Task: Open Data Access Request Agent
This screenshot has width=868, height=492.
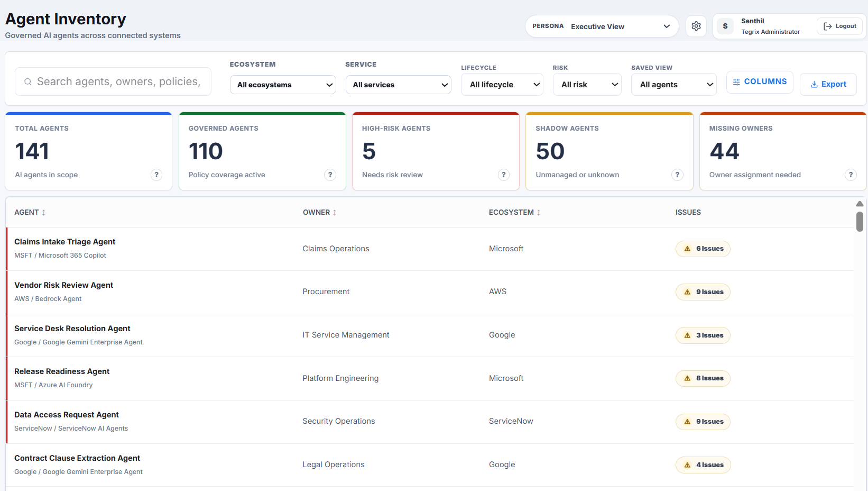Action: (67, 415)
